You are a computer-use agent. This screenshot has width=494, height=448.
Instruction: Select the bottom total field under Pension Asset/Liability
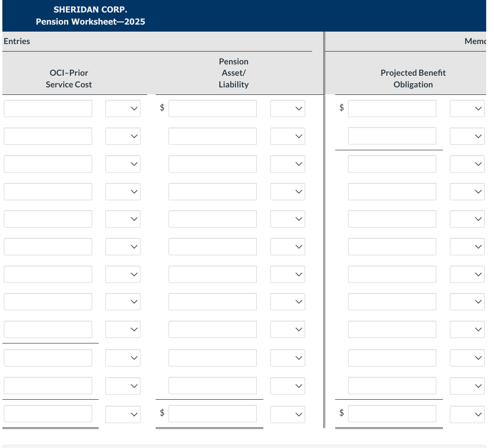pyautogui.click(x=212, y=413)
